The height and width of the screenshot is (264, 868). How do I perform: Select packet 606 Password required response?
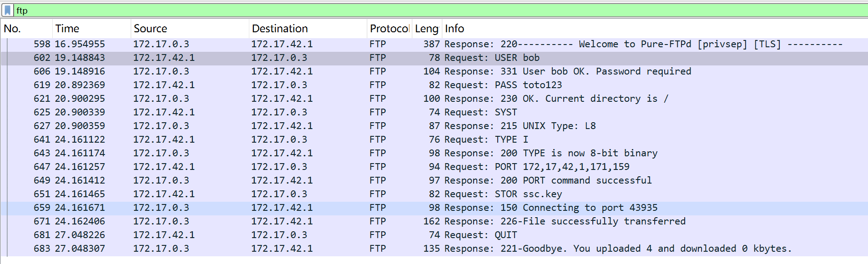click(434, 71)
